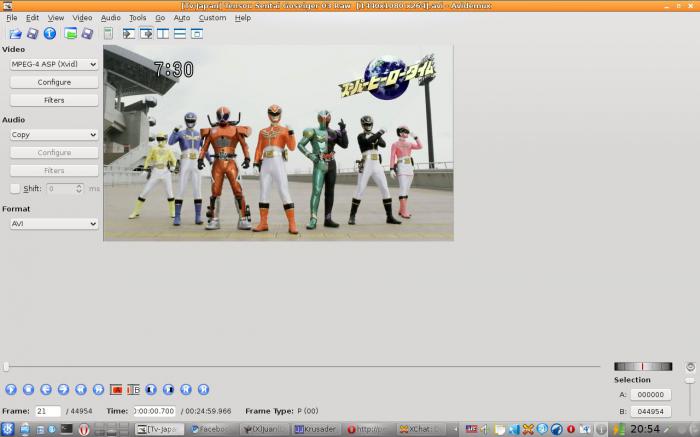Image resolution: width=700 pixels, height=437 pixels.
Task: Open the Edit menu
Action: 32,18
